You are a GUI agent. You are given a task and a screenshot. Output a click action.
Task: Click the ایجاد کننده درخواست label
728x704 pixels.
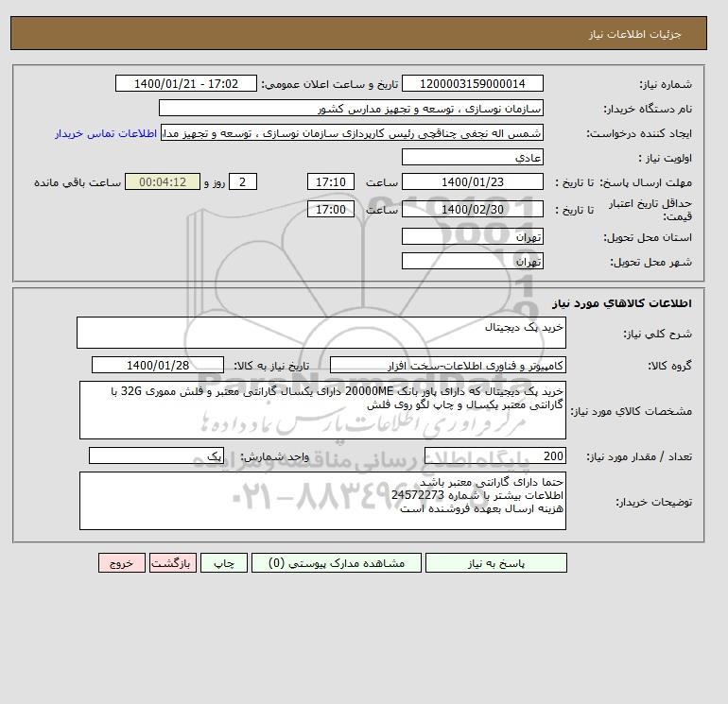tap(639, 133)
